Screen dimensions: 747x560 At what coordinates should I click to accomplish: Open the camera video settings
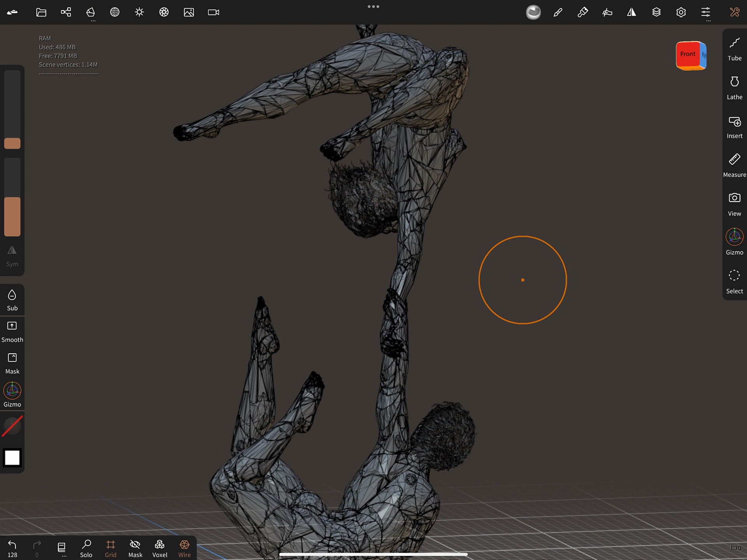pyautogui.click(x=213, y=12)
